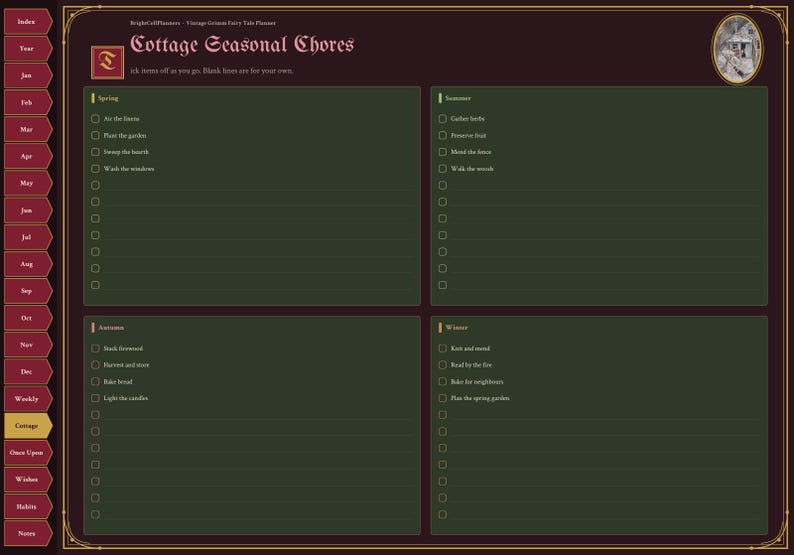This screenshot has height=555, width=794.
Task: Check off Harvest and store
Action: 95,365
